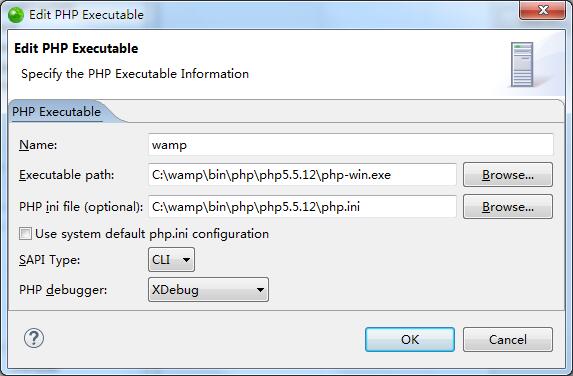Click the Executable path label
Viewport: 573px width, 376px height.
[67, 175]
